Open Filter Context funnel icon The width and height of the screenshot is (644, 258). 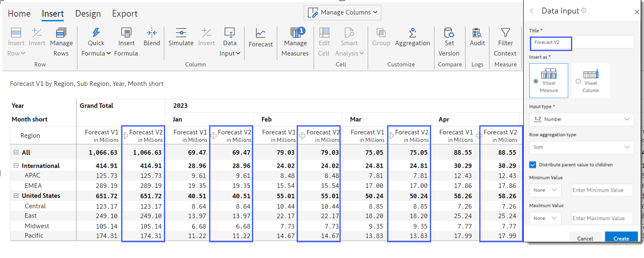pyautogui.click(x=505, y=33)
